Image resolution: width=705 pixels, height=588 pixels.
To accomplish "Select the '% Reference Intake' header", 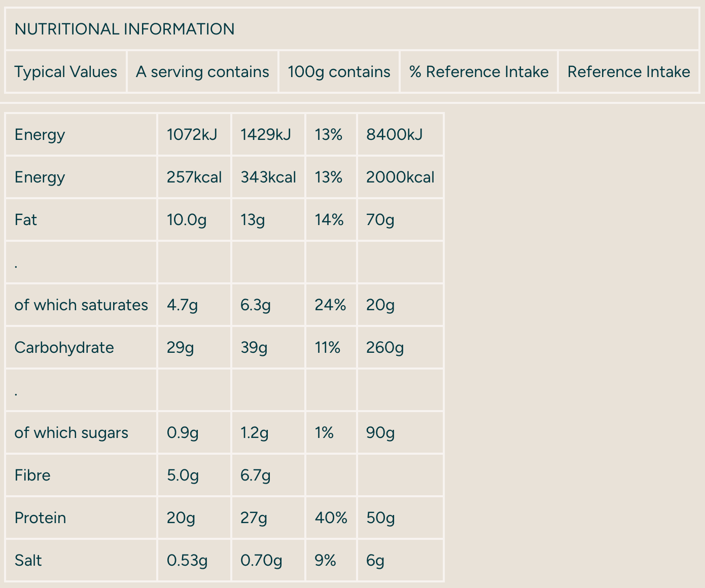I will click(x=479, y=71).
